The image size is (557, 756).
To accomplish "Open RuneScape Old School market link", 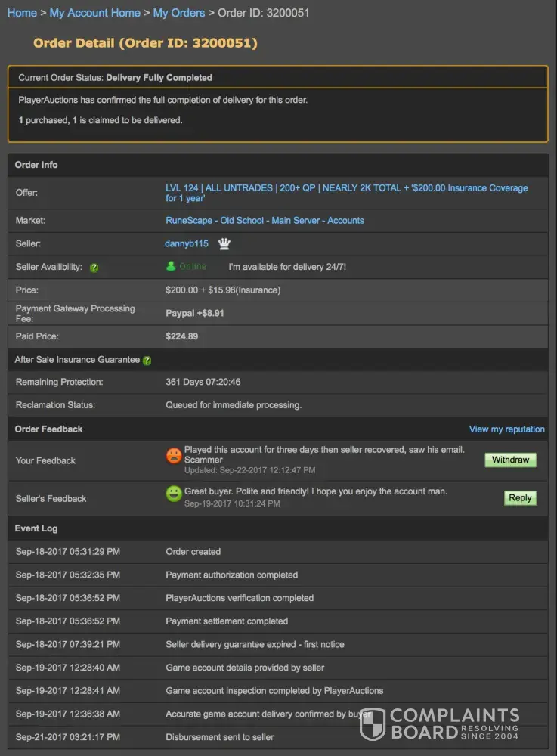I will tap(265, 221).
